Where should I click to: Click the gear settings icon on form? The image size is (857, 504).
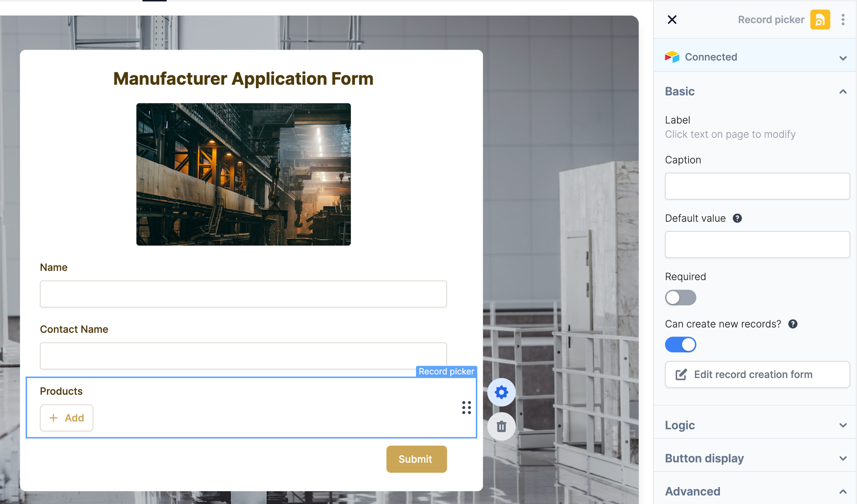tap(502, 392)
